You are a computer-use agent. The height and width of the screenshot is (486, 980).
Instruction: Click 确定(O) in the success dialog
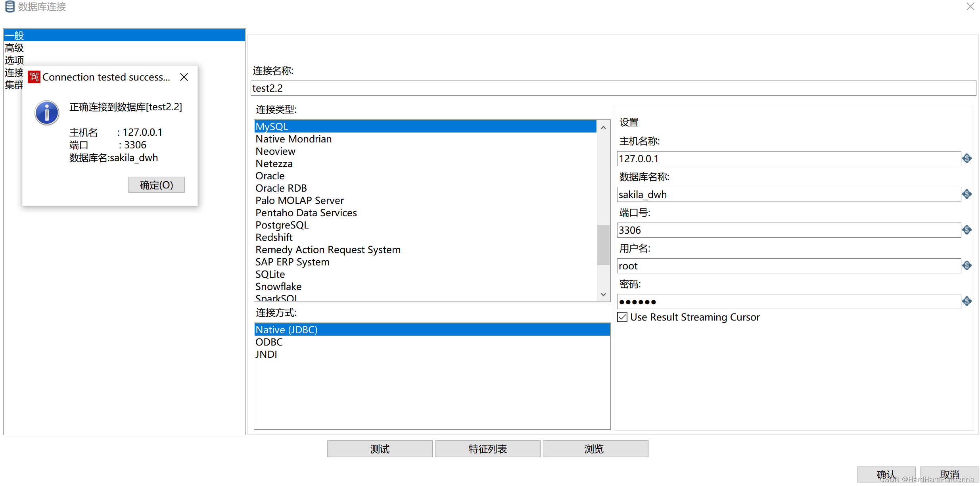156,185
